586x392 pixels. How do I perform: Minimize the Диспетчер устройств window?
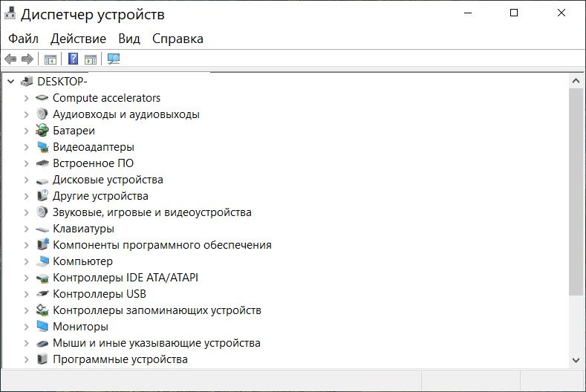pyautogui.click(x=468, y=13)
